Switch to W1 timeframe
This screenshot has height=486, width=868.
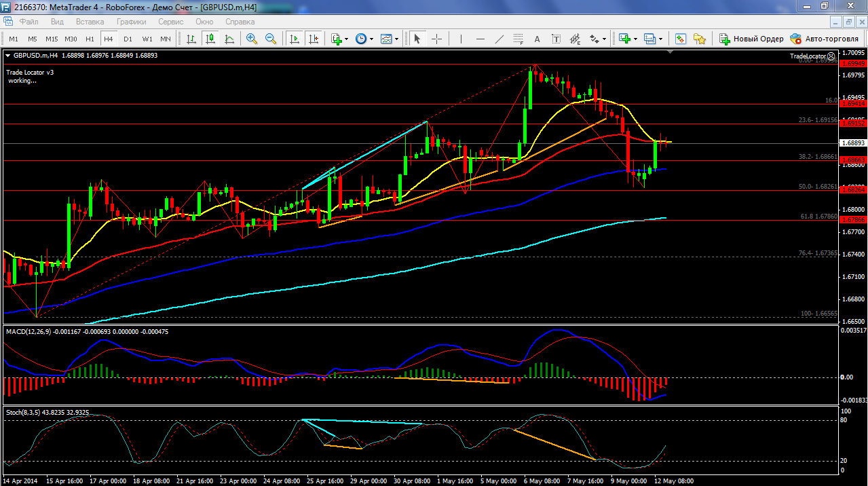[x=147, y=39]
